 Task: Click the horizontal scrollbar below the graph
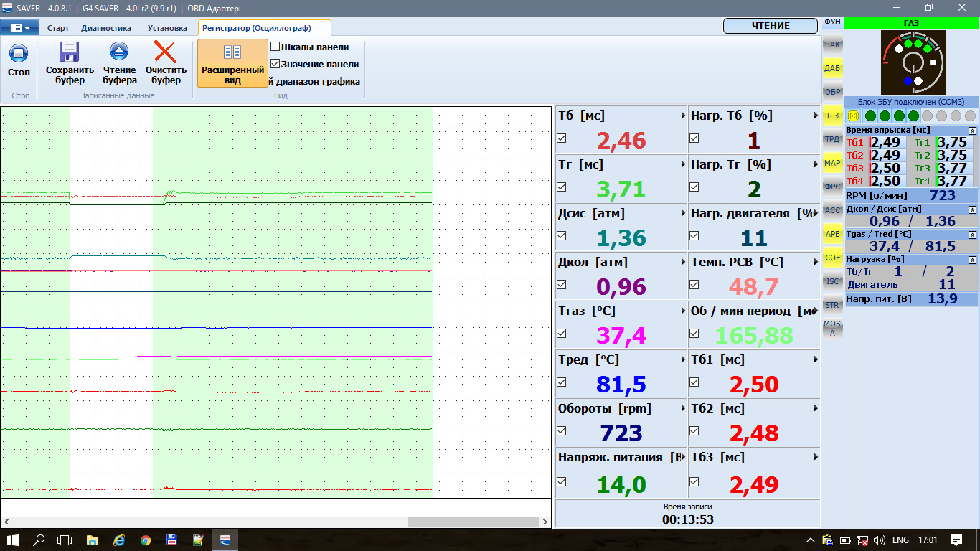click(x=473, y=522)
